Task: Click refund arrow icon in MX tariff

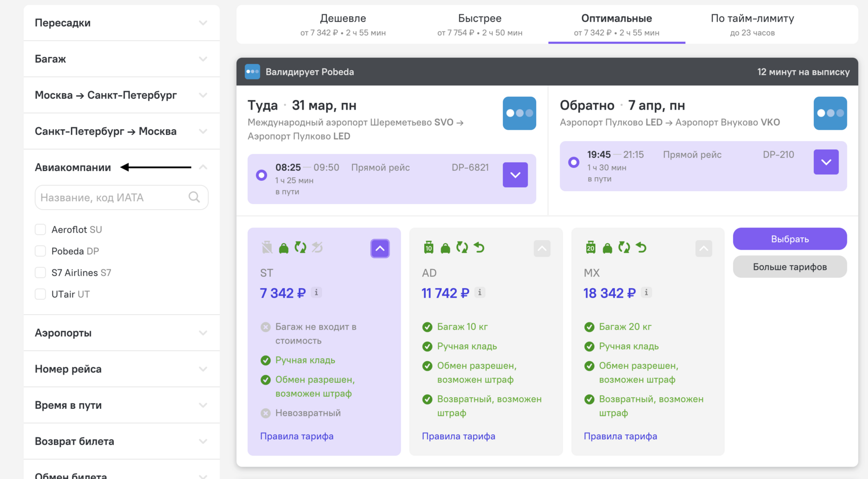Action: 641,248
